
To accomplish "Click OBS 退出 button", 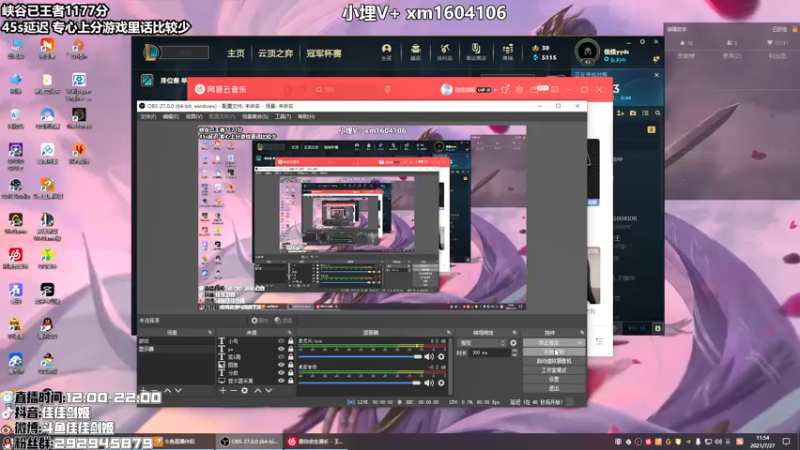I will pos(554,389).
